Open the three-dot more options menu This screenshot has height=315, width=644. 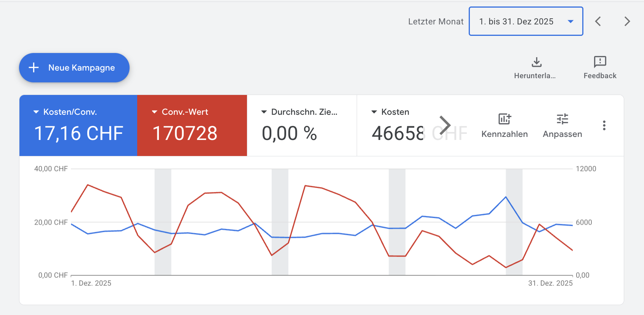604,125
